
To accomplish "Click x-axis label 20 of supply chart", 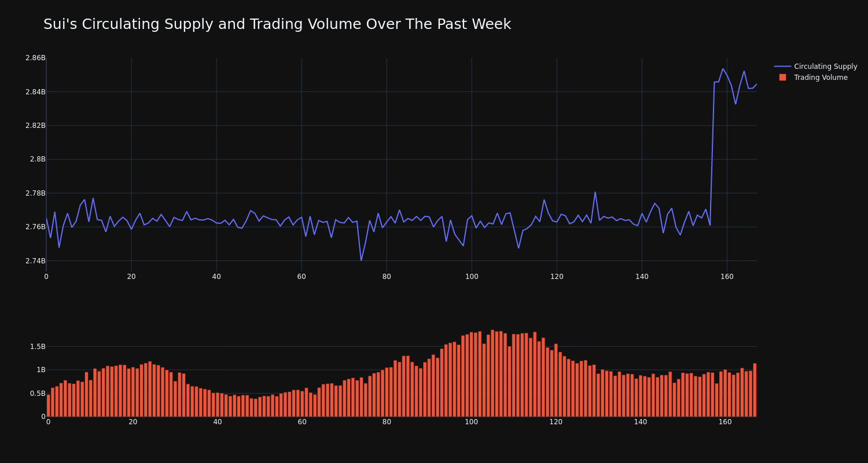I will point(131,277).
